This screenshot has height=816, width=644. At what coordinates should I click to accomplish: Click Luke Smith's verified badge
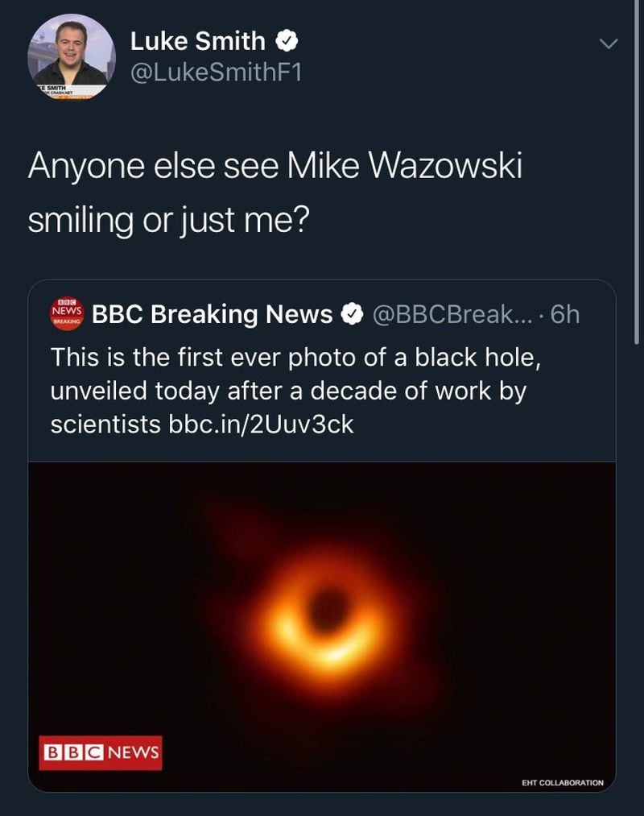(286, 40)
